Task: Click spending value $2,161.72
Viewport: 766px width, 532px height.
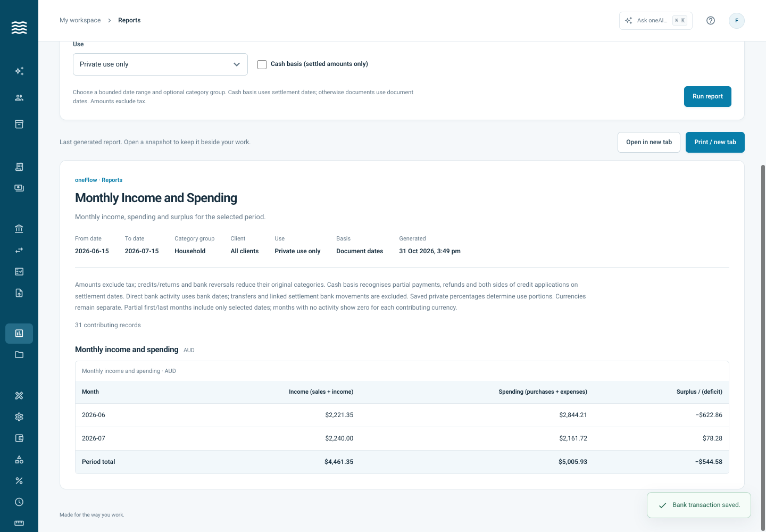Action: click(x=573, y=438)
